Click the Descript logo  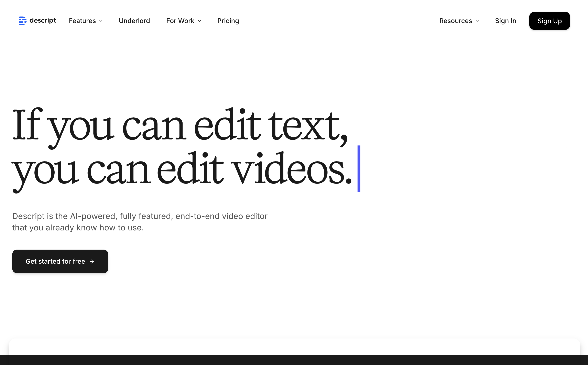pyautogui.click(x=37, y=21)
